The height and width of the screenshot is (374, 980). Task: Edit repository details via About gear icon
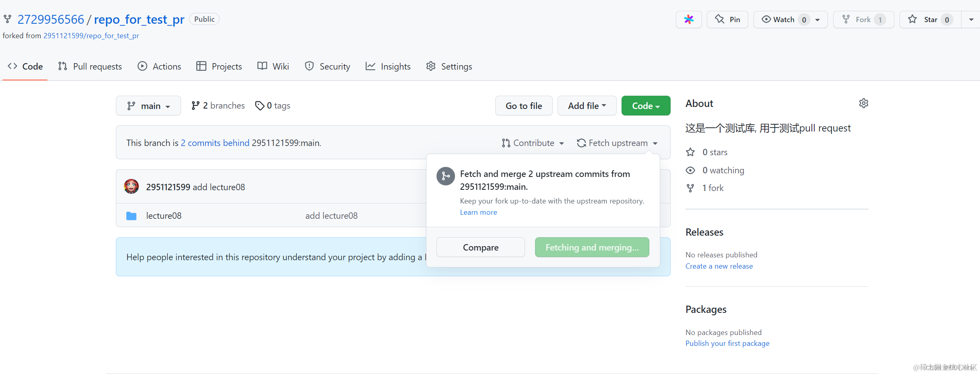[864, 103]
